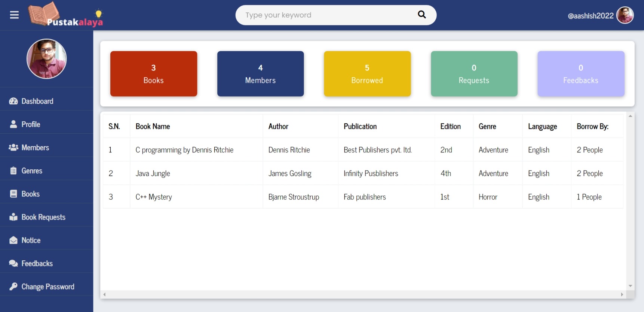
Task: Go to Books in sidebar
Action: click(x=30, y=194)
